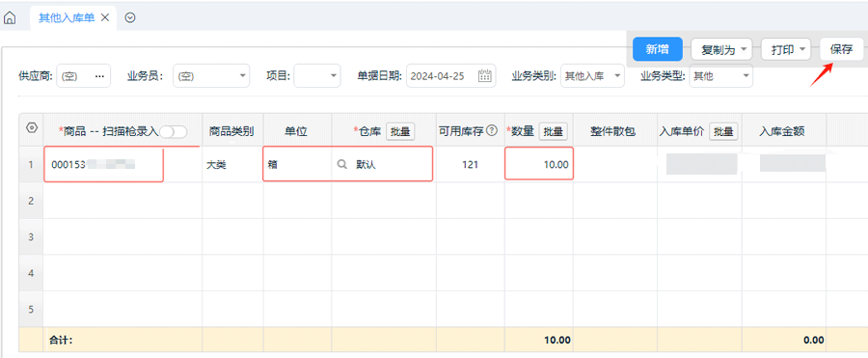
Task: Click the 默认 warehouse cell text
Action: coord(366,165)
